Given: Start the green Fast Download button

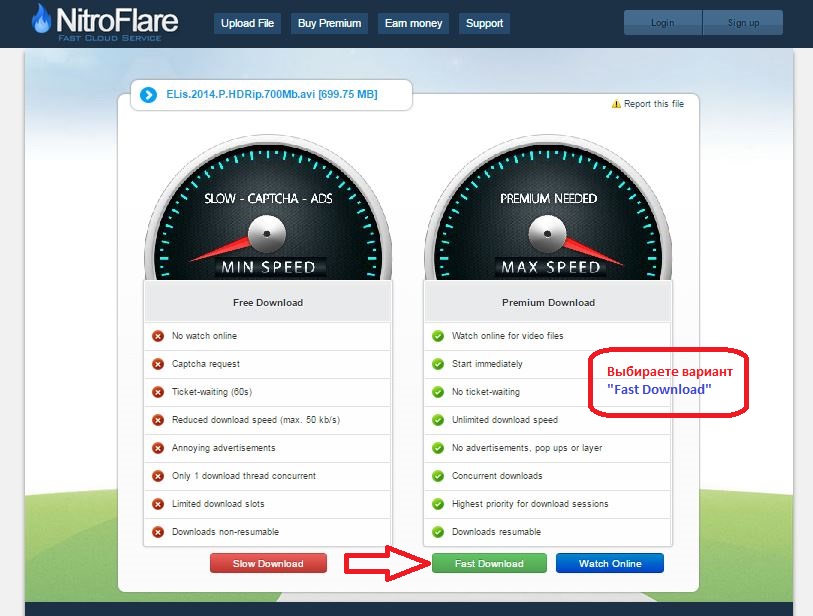Looking at the screenshot, I should (x=489, y=564).
